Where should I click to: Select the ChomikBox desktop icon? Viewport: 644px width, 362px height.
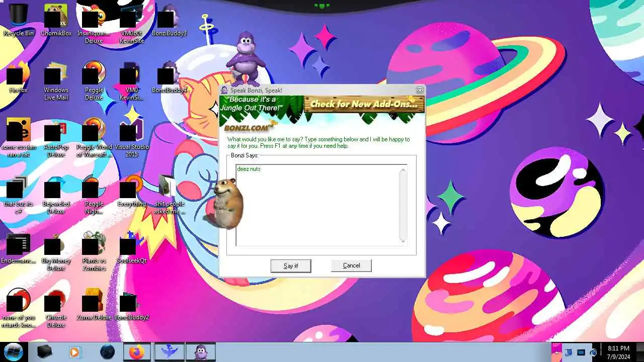tap(56, 21)
